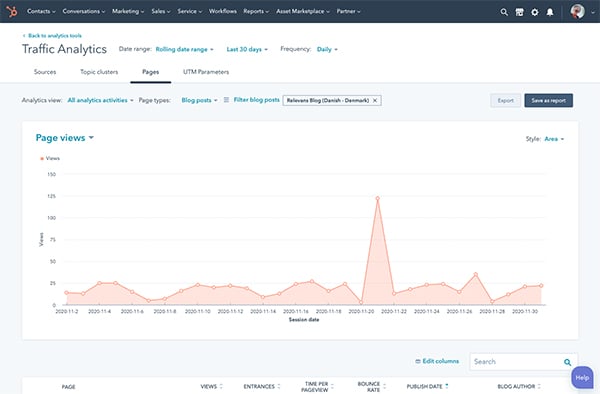This screenshot has width=600, height=394.
Task: Open the Page views metric dropdown
Action: coord(64,138)
